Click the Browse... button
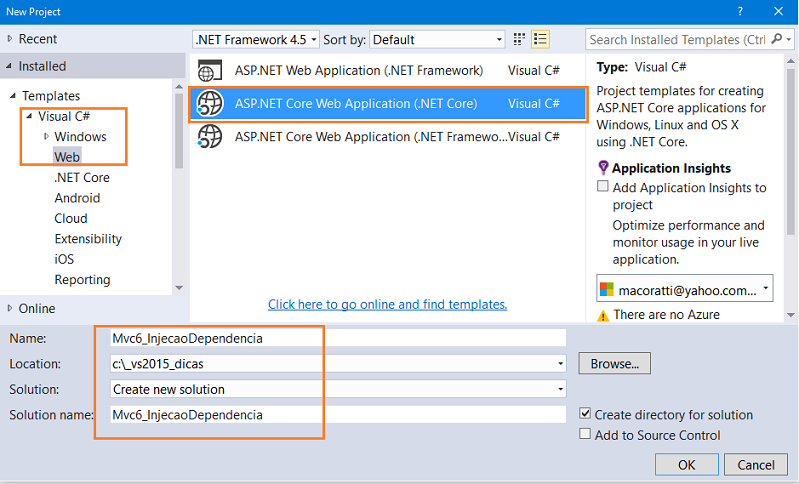This screenshot has width=799, height=484. (614, 363)
